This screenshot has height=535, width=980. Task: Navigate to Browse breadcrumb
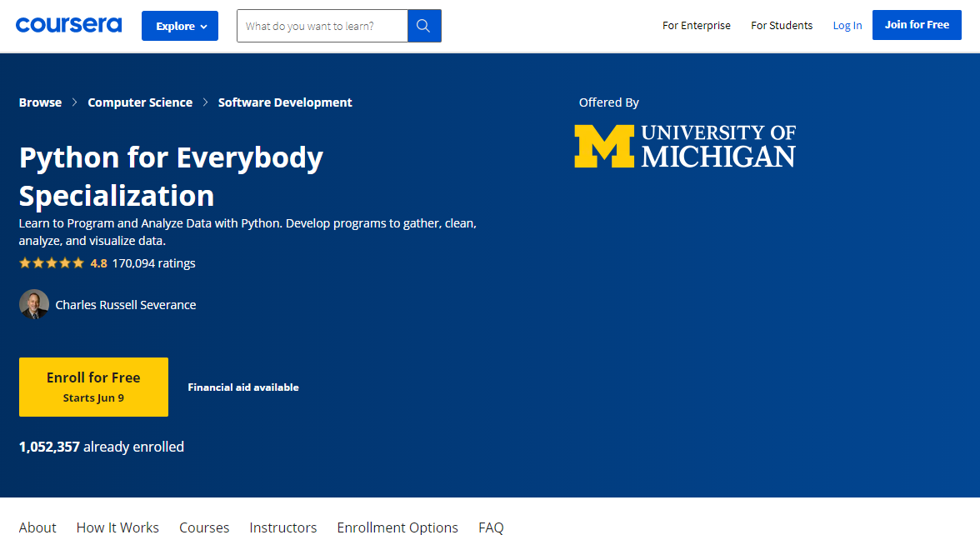click(x=40, y=102)
